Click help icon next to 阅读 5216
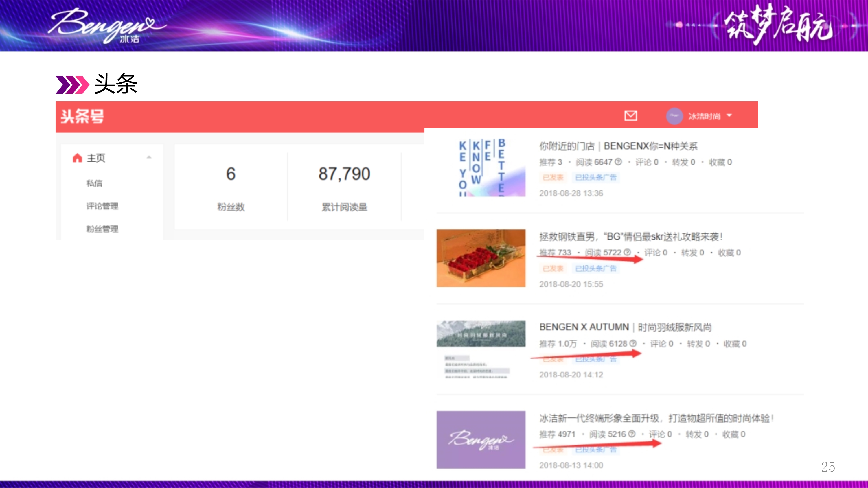 [x=632, y=434]
